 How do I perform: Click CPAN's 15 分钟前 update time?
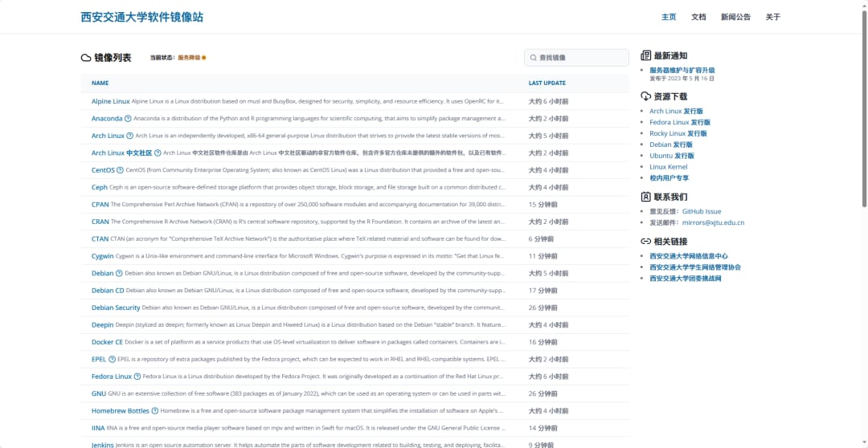point(543,204)
